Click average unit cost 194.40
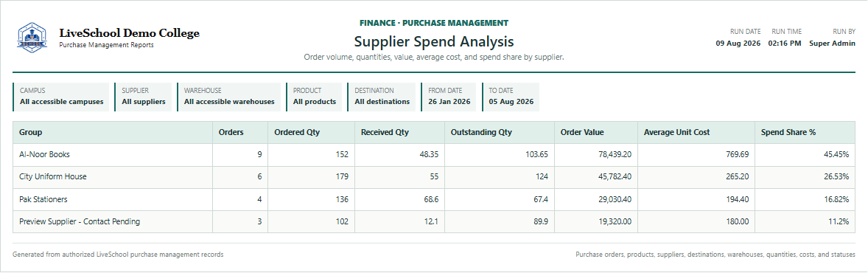 click(738, 199)
